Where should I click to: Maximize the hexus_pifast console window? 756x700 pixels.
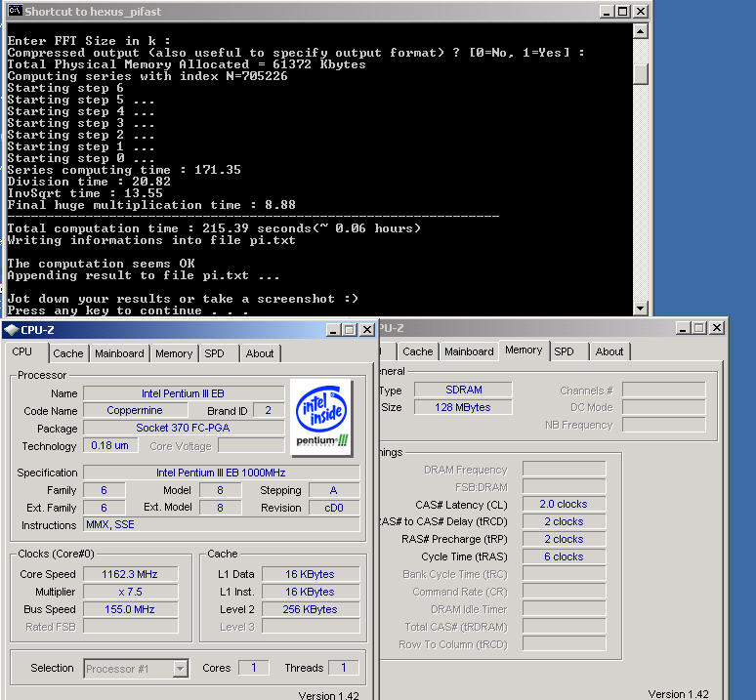[623, 12]
